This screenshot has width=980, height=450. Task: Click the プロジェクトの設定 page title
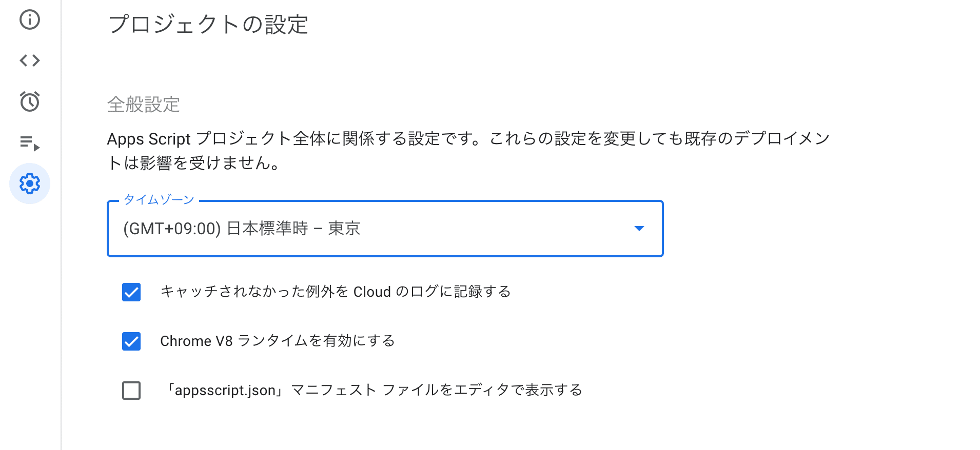[x=208, y=25]
